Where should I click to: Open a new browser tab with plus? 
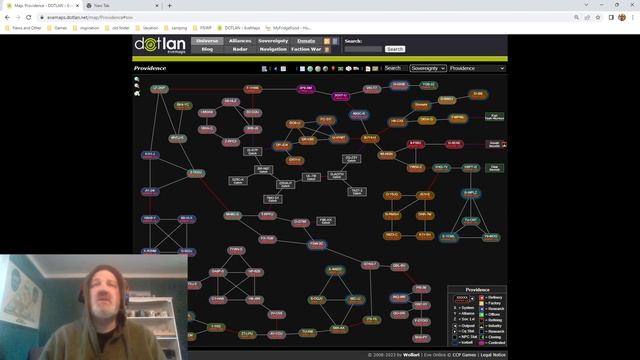coord(169,6)
